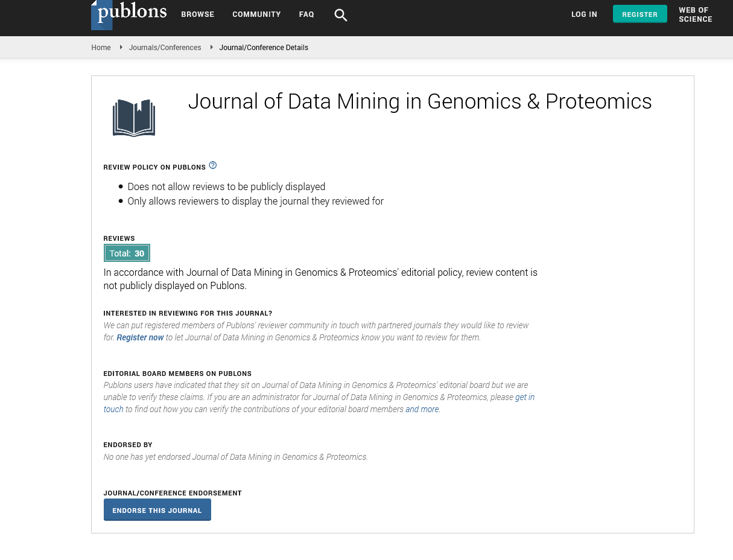Viewport: 733px width, 560px height.
Task: Click the 'and more' link
Action: pyautogui.click(x=422, y=409)
